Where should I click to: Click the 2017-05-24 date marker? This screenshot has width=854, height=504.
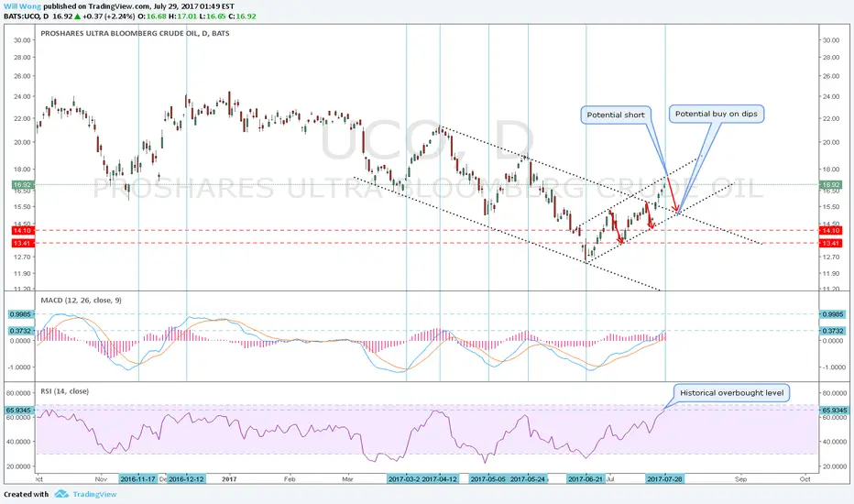click(528, 479)
